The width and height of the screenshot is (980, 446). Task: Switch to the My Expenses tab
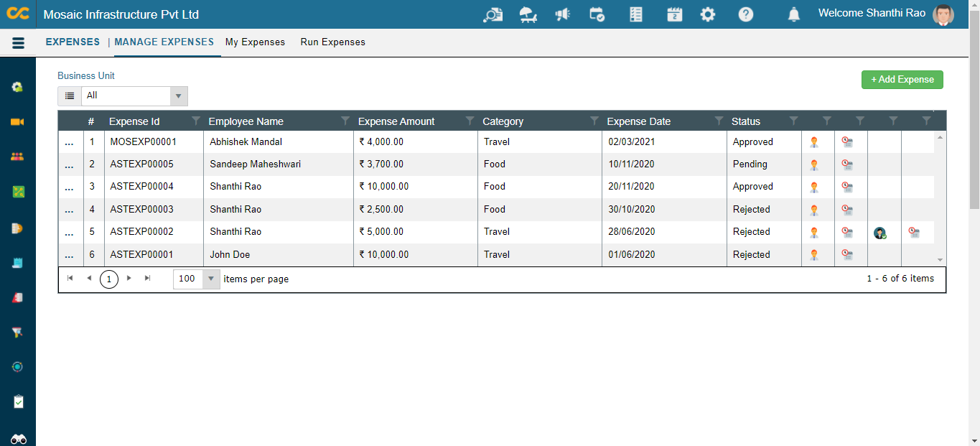[x=255, y=42]
